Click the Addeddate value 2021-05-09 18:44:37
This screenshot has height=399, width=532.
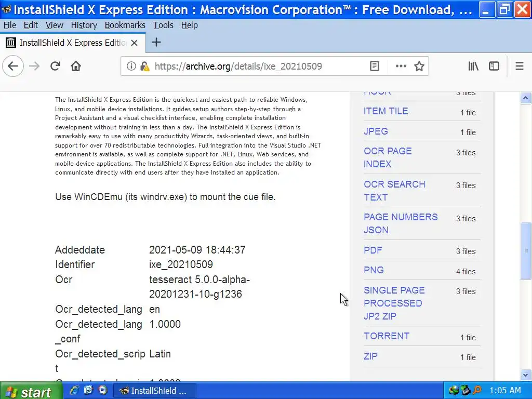click(197, 250)
